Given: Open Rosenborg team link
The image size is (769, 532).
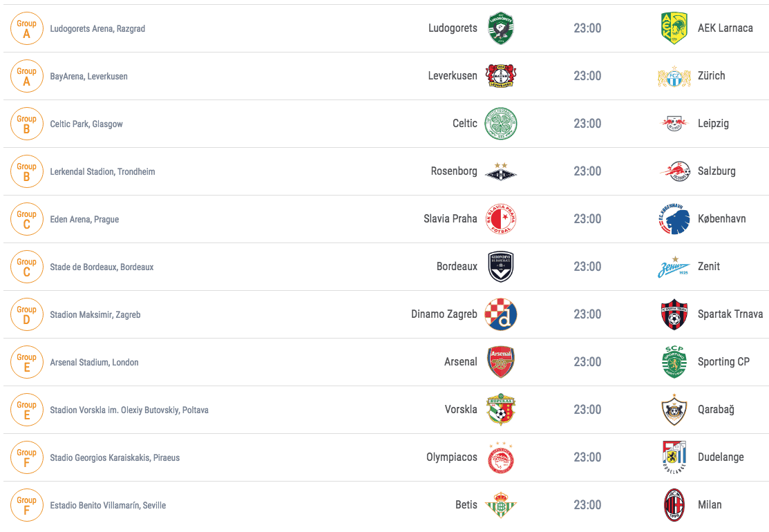Looking at the screenshot, I should [x=454, y=171].
